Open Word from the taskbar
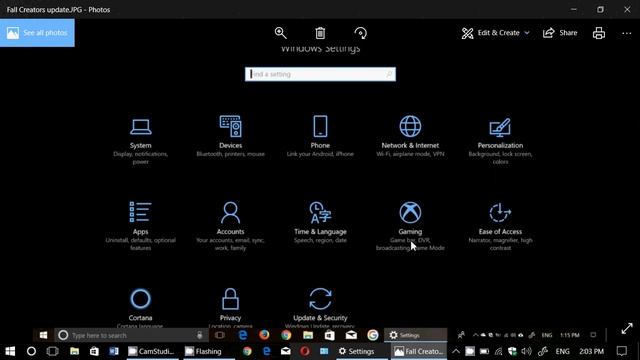The image size is (640, 360). (114, 351)
